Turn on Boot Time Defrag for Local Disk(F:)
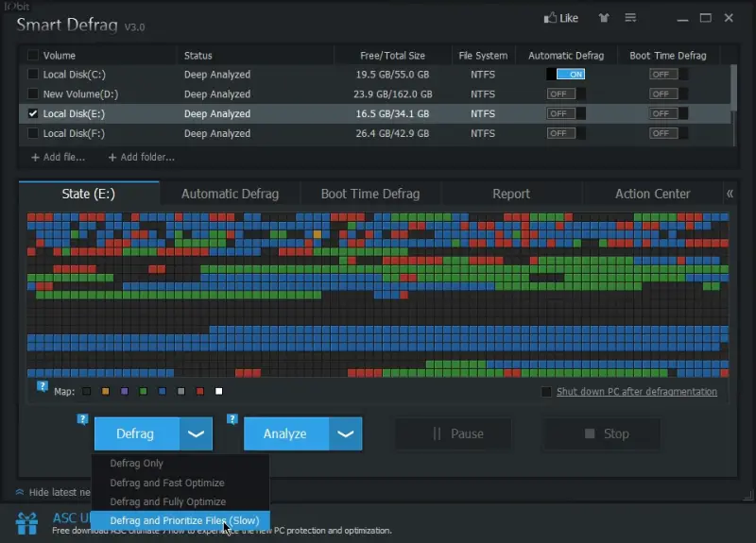Viewport: 756px width, 543px height. (x=668, y=133)
